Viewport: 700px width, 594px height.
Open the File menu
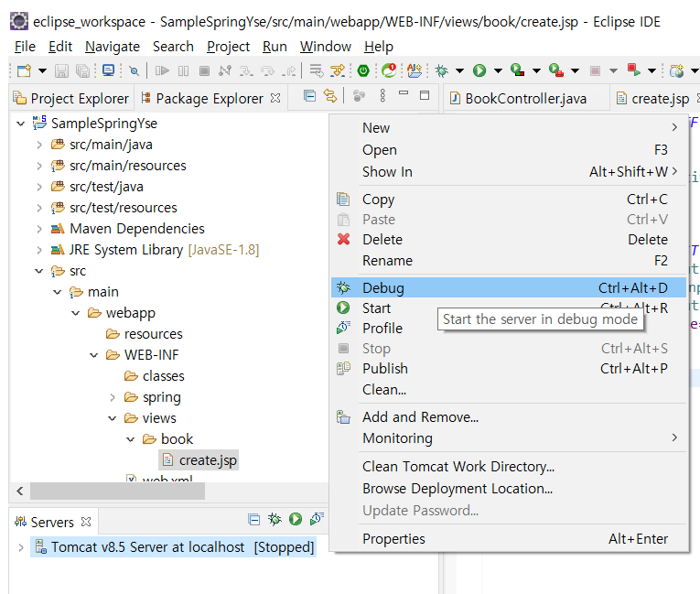point(25,47)
